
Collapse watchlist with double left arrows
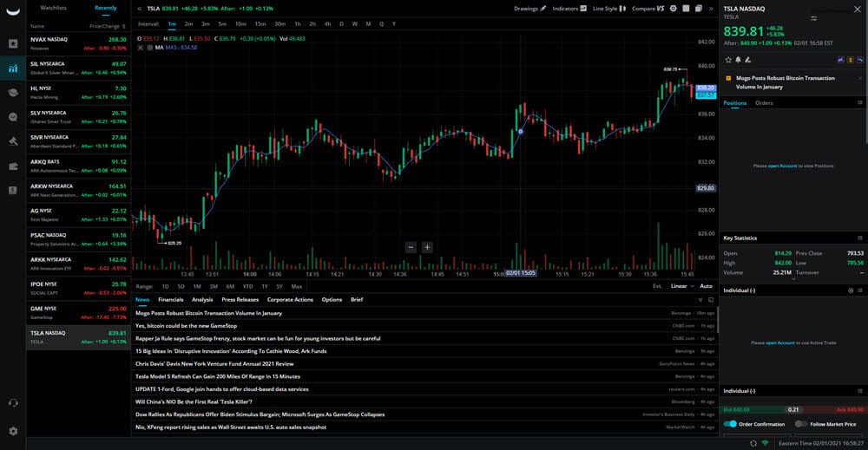[x=139, y=9]
